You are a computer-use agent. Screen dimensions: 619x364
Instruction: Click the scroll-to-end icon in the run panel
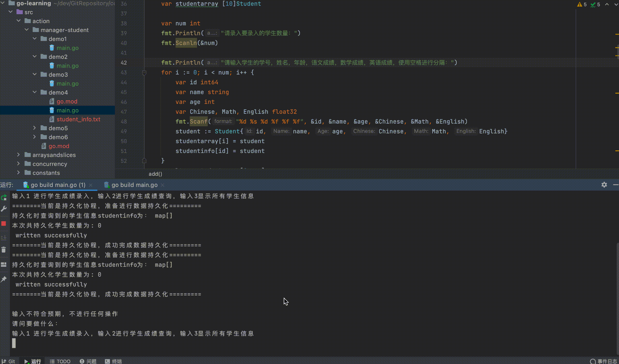tap(4, 237)
